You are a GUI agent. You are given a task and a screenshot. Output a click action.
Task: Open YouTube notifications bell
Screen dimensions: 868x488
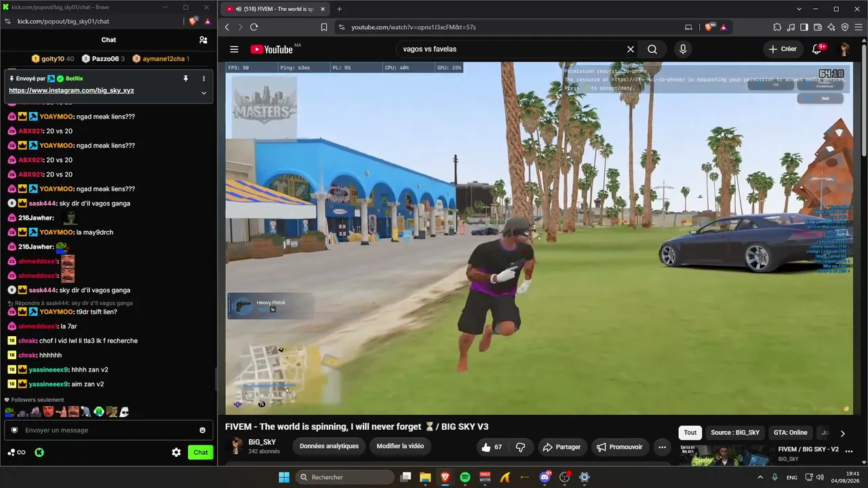817,49
